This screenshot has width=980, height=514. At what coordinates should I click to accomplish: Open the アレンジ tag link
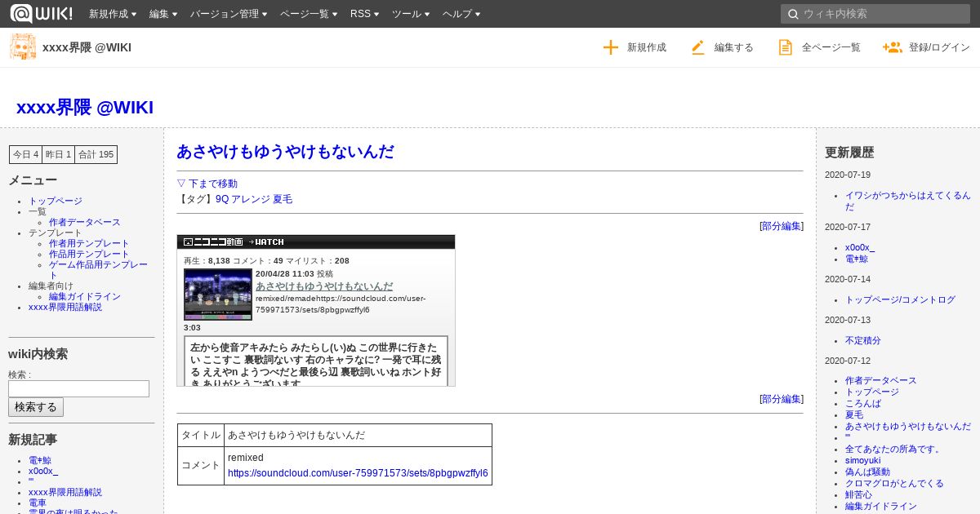(251, 199)
